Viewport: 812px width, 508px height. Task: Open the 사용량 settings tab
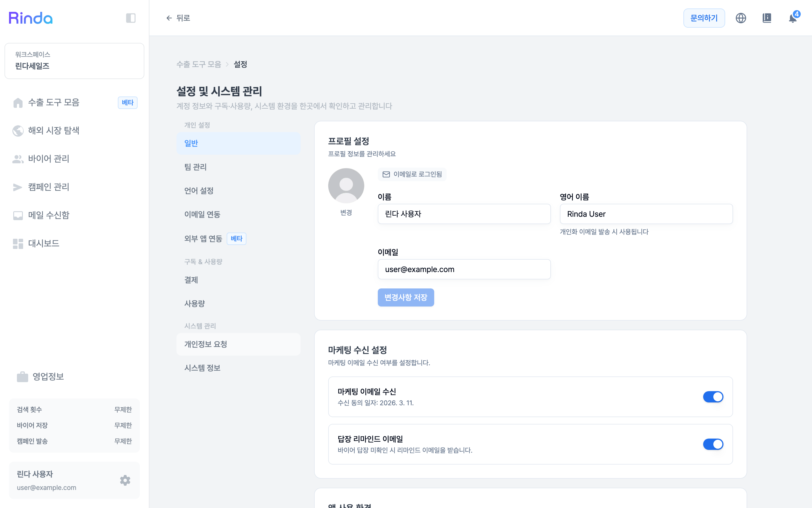(x=238, y=303)
